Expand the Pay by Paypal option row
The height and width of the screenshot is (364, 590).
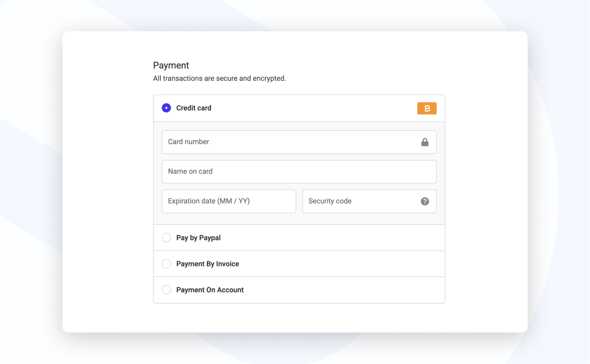tap(299, 238)
